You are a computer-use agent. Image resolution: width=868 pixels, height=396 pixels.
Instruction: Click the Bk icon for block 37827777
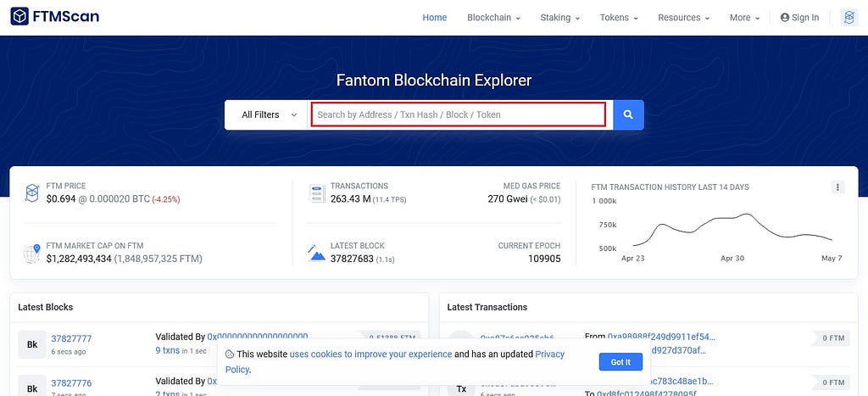(x=32, y=344)
